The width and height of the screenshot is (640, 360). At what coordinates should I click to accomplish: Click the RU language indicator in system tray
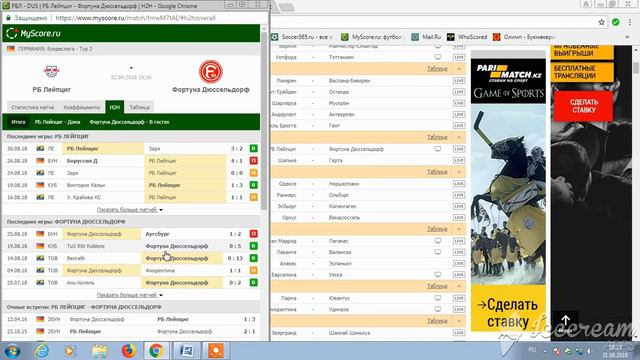(532, 350)
